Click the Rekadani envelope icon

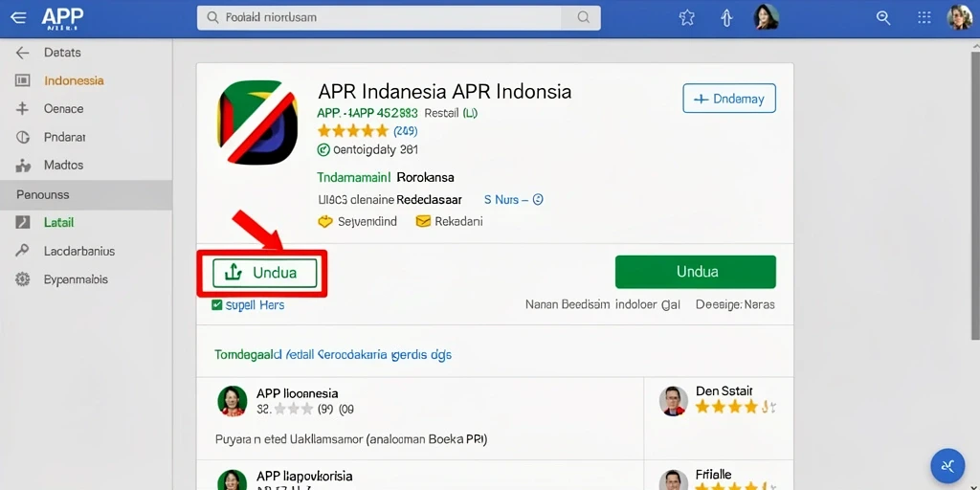click(x=423, y=221)
